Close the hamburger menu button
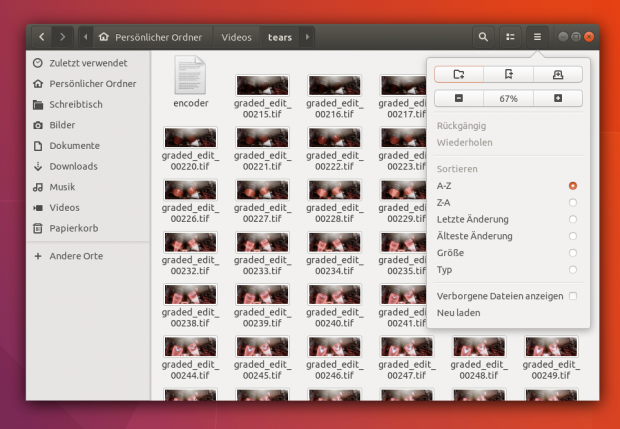The height and width of the screenshot is (429, 620). tap(537, 37)
